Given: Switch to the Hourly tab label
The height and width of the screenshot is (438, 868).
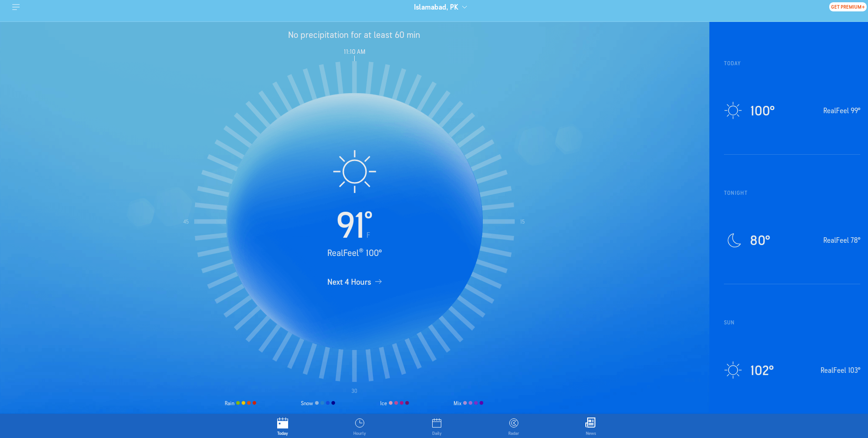Looking at the screenshot, I should click(x=360, y=433).
